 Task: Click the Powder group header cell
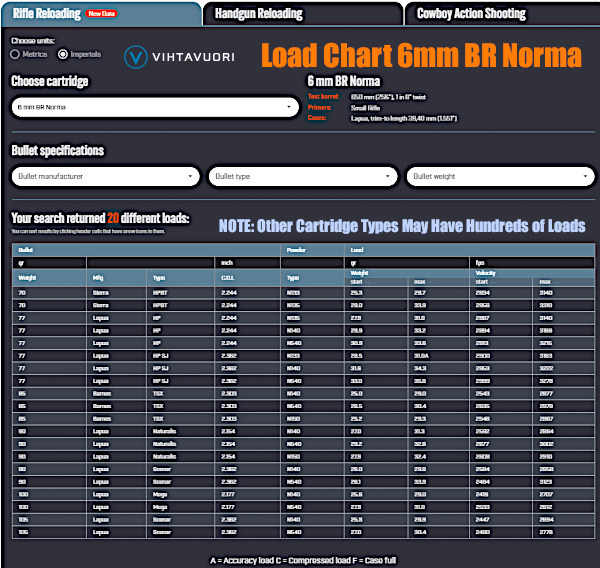coord(313,250)
